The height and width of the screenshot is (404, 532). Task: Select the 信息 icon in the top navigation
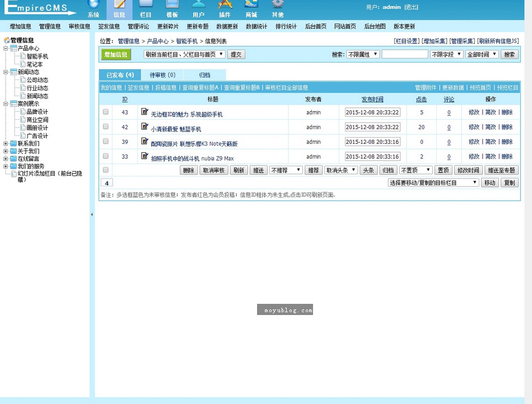click(119, 4)
